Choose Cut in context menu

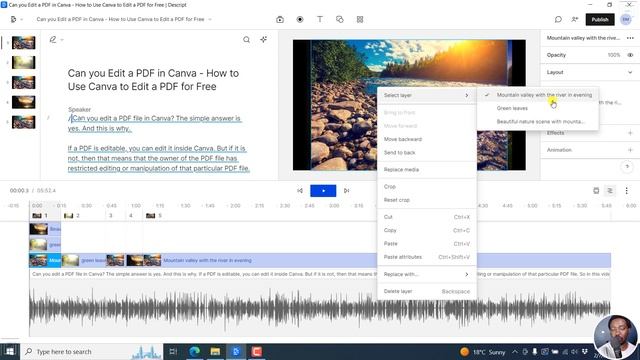coord(427,217)
